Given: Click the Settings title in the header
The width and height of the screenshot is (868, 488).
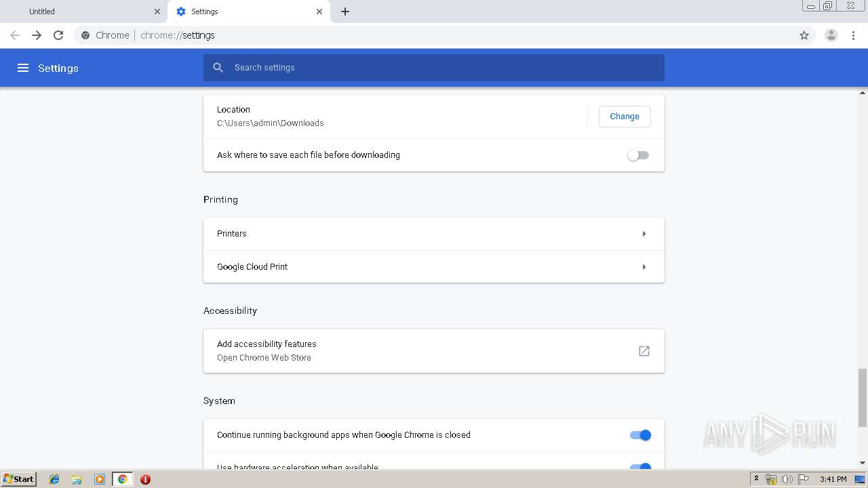Looking at the screenshot, I should click(x=58, y=68).
